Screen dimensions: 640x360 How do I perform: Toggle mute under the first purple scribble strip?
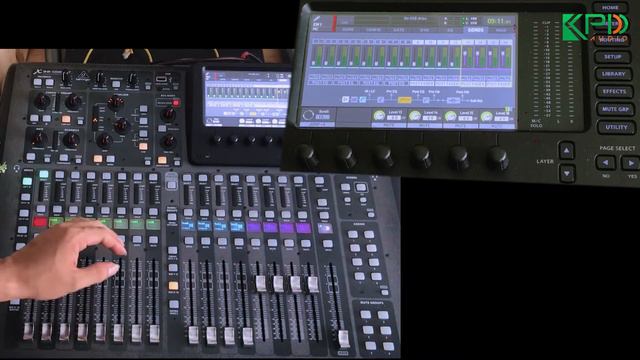point(256,242)
